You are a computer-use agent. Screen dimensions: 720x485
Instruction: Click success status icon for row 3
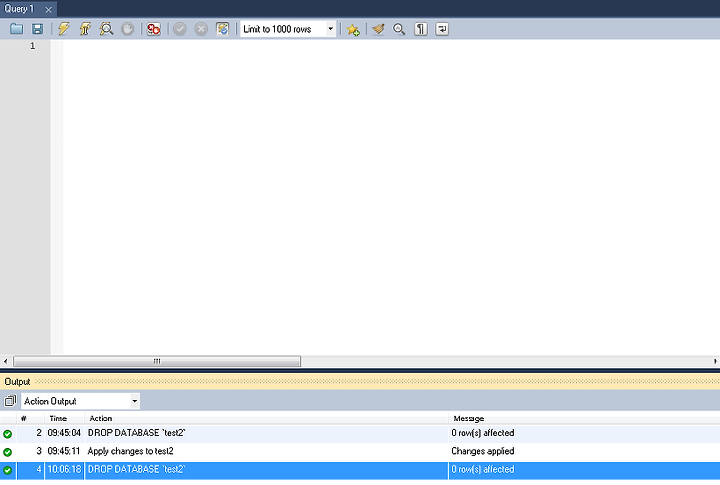pos(7,452)
